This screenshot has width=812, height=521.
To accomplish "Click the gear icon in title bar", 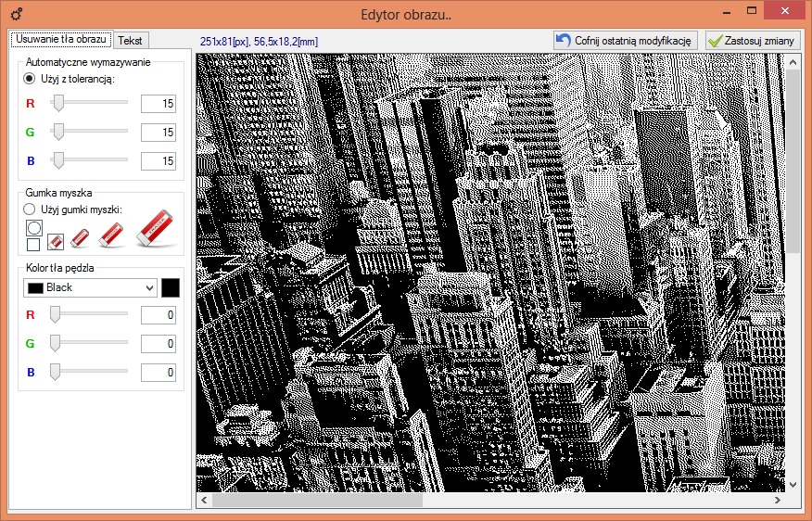I will point(17,14).
